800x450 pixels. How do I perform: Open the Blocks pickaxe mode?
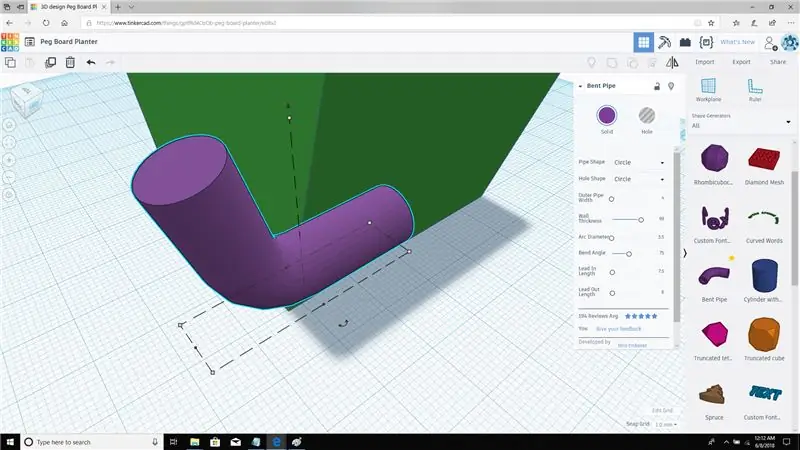(664, 42)
